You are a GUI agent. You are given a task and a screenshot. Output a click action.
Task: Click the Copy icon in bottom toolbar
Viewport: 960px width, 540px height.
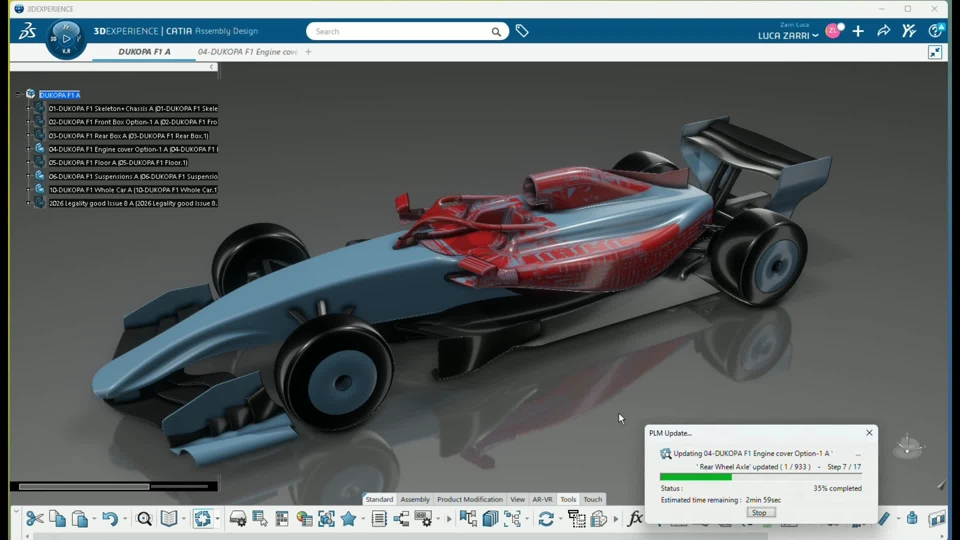click(x=58, y=519)
